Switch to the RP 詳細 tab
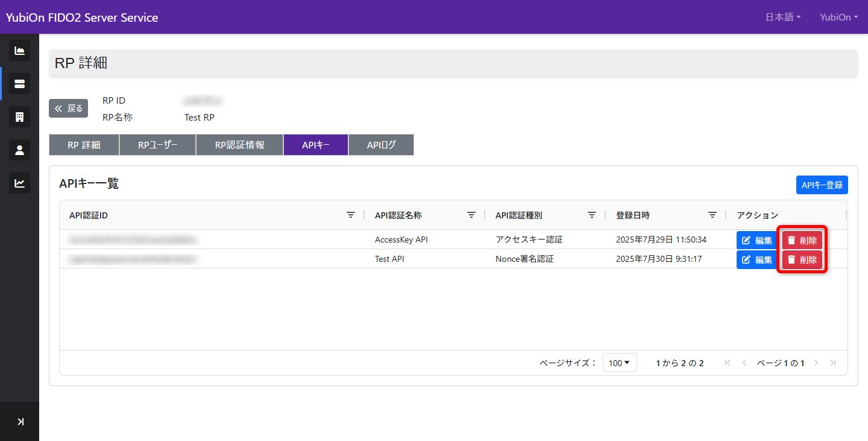 (x=84, y=145)
